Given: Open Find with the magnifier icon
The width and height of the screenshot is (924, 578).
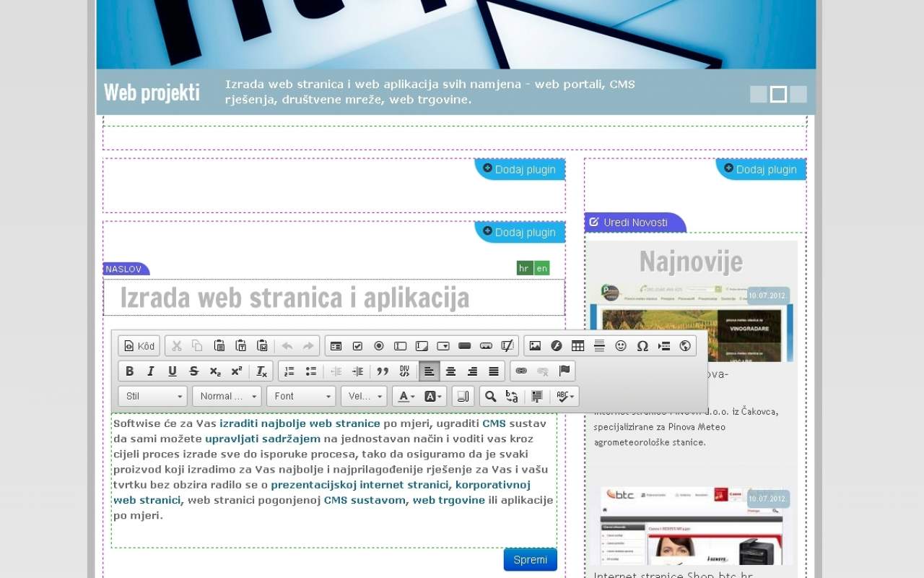Looking at the screenshot, I should click(x=491, y=396).
